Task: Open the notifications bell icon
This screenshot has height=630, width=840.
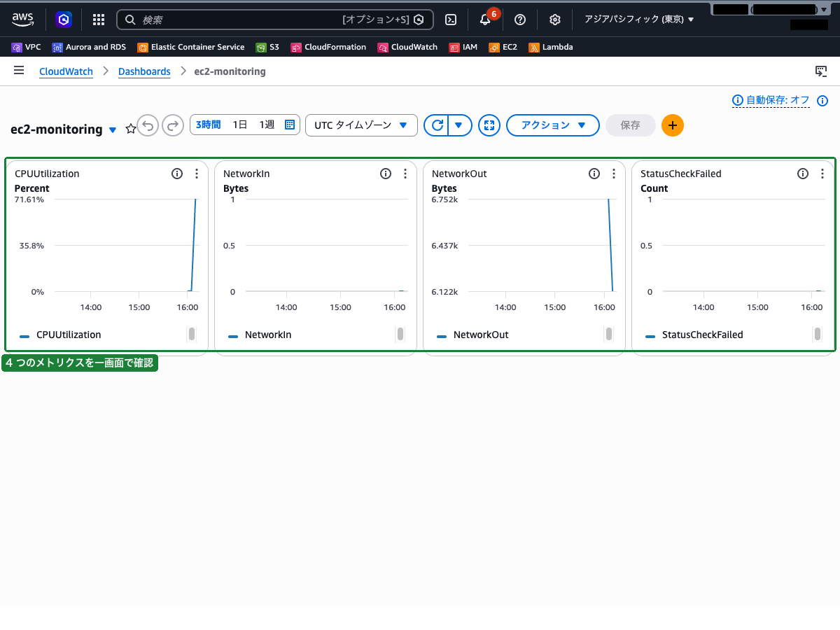Action: tap(485, 20)
